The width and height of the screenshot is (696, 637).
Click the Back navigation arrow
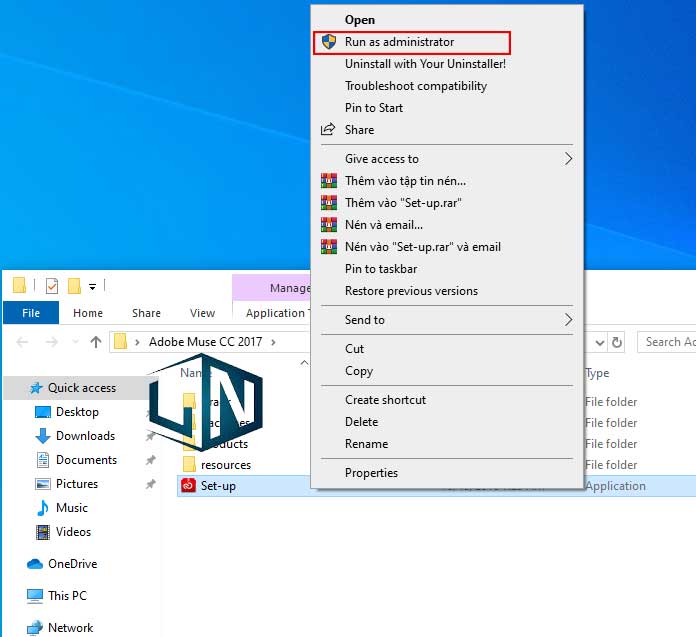tap(22, 342)
